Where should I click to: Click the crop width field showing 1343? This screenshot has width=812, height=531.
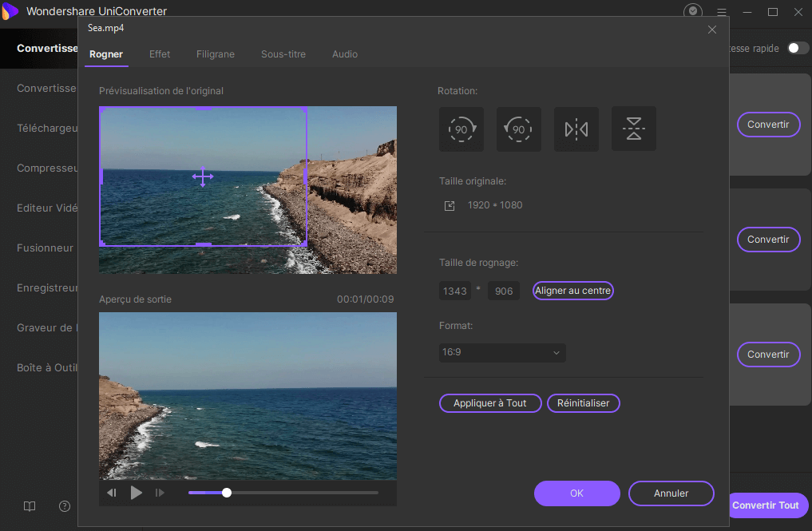(455, 291)
